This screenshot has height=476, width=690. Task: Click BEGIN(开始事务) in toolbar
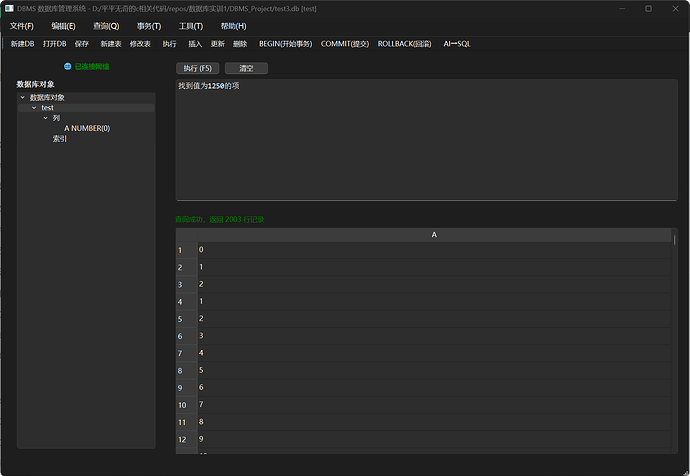[x=286, y=44]
